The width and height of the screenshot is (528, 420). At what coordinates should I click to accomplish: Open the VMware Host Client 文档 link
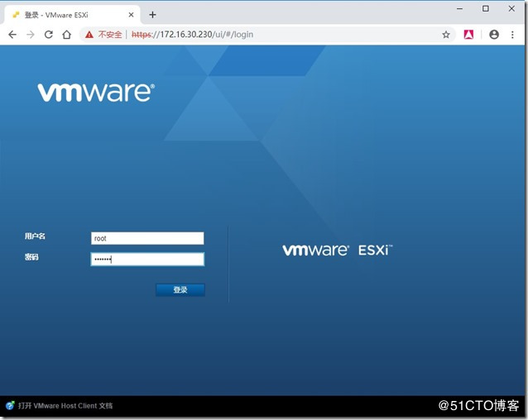pyautogui.click(x=65, y=406)
